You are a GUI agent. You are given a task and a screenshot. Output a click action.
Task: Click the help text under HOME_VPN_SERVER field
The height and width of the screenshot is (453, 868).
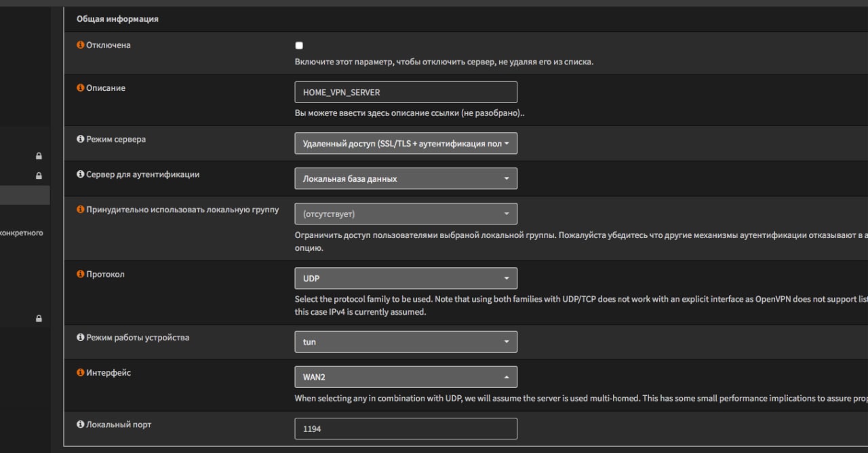coord(410,113)
